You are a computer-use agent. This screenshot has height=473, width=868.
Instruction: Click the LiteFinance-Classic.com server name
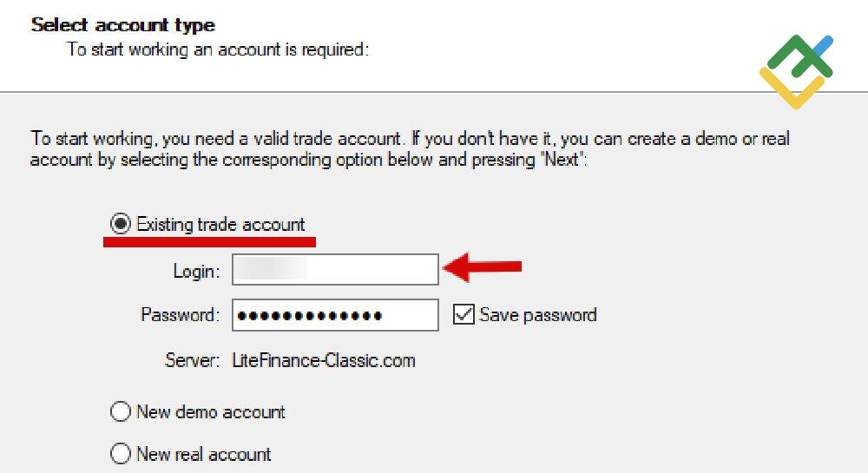324,360
